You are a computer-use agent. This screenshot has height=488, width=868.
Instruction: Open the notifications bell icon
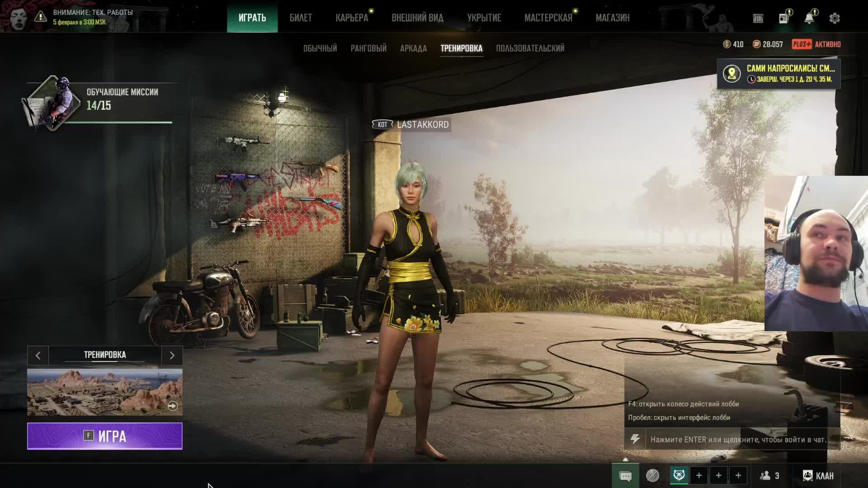point(809,18)
